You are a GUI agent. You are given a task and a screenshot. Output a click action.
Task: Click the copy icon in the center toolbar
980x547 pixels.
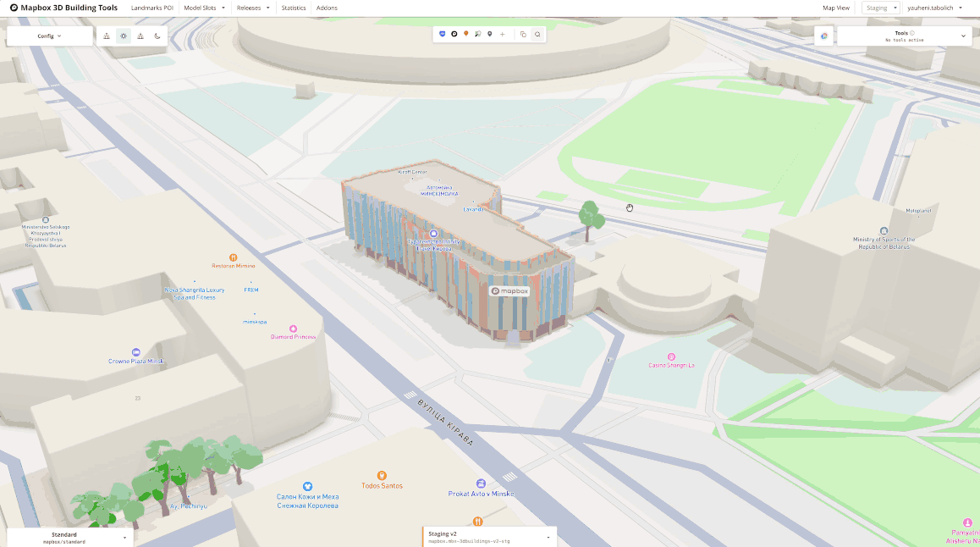click(523, 35)
